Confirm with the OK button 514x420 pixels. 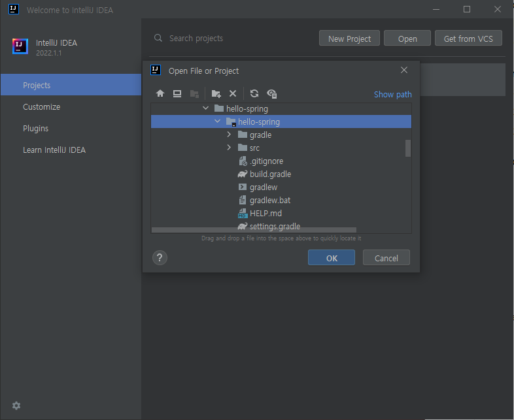point(332,257)
